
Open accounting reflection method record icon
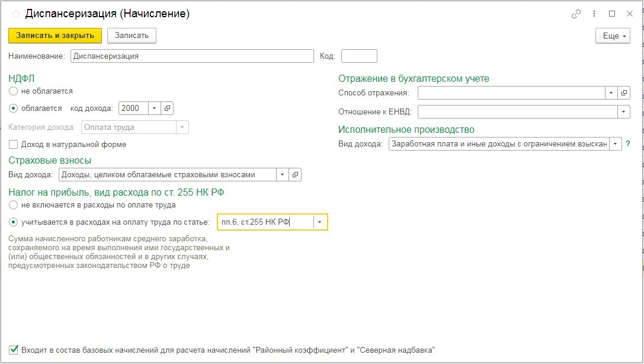tap(623, 93)
